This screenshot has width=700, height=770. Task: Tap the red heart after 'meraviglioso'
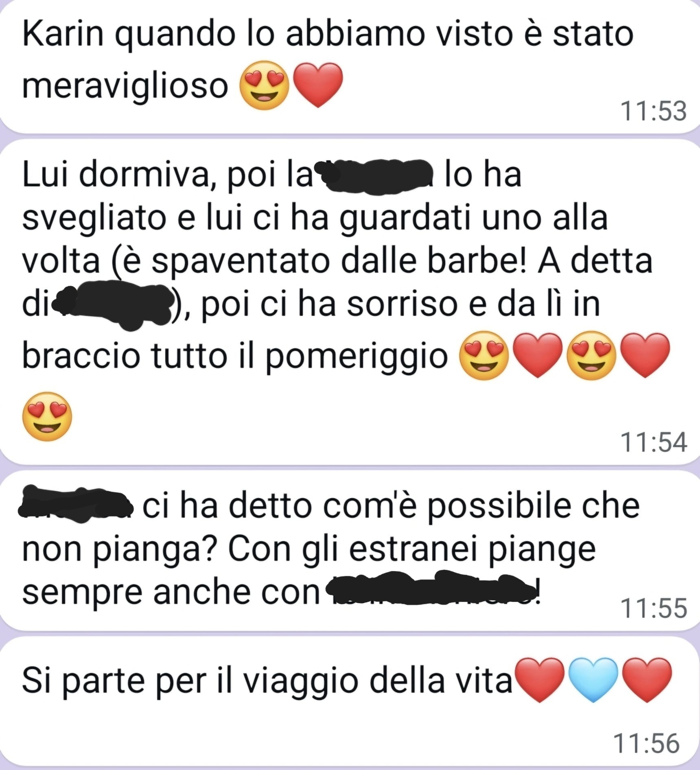click(x=318, y=85)
